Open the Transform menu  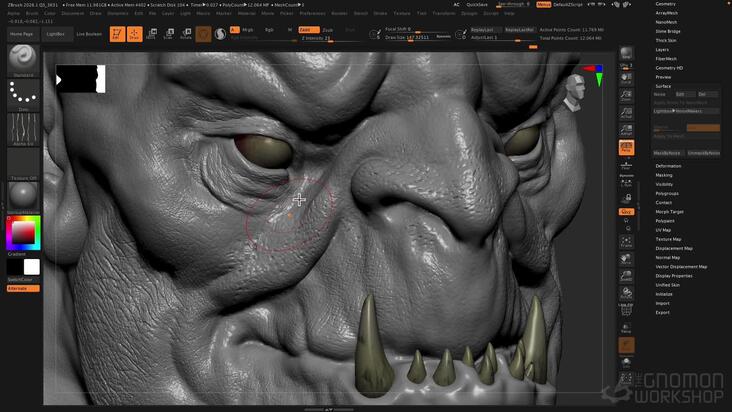[443, 14]
